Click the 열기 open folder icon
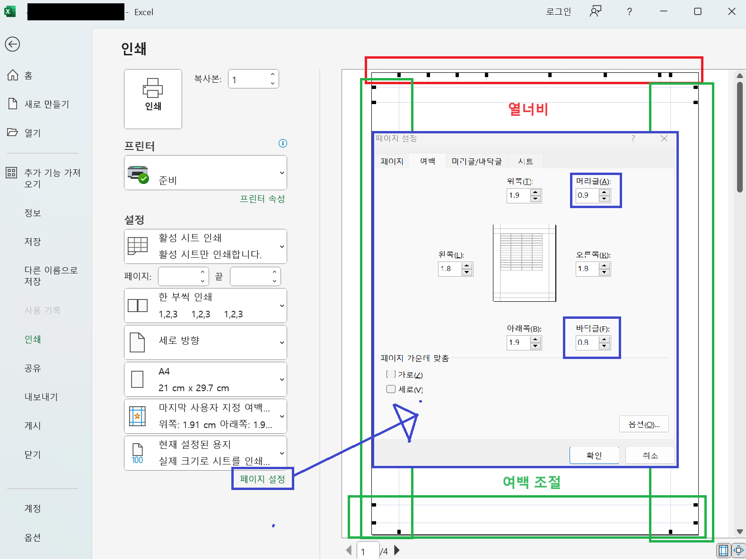Viewport: 746px width, 560px height. tap(13, 132)
